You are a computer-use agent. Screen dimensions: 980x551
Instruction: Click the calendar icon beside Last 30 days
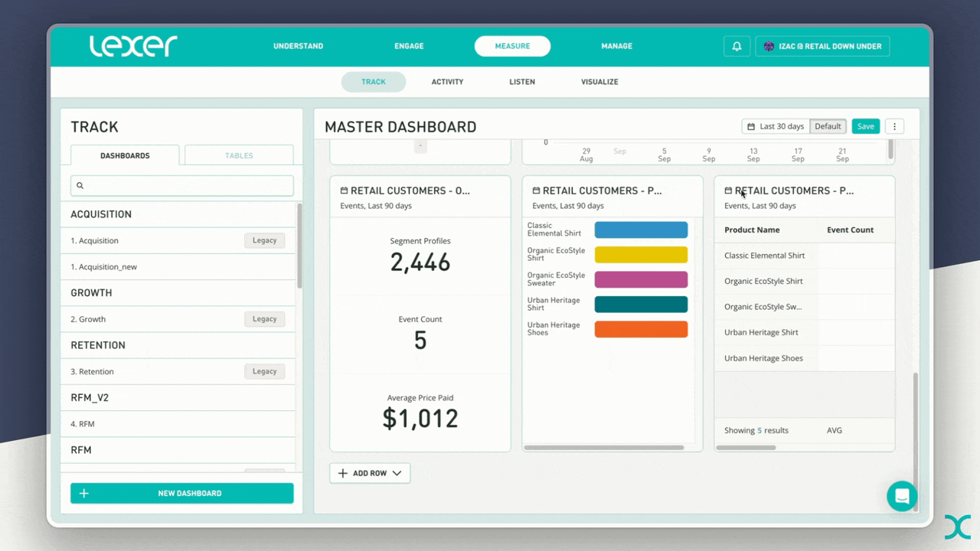[x=751, y=126]
